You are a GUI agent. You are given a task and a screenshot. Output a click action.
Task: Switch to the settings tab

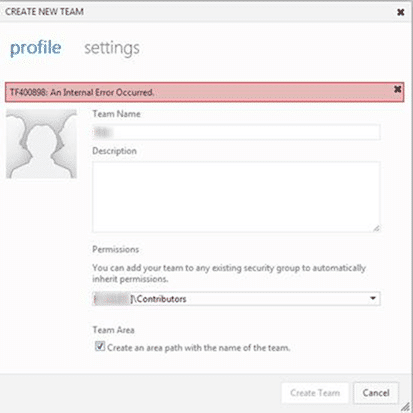(x=112, y=48)
